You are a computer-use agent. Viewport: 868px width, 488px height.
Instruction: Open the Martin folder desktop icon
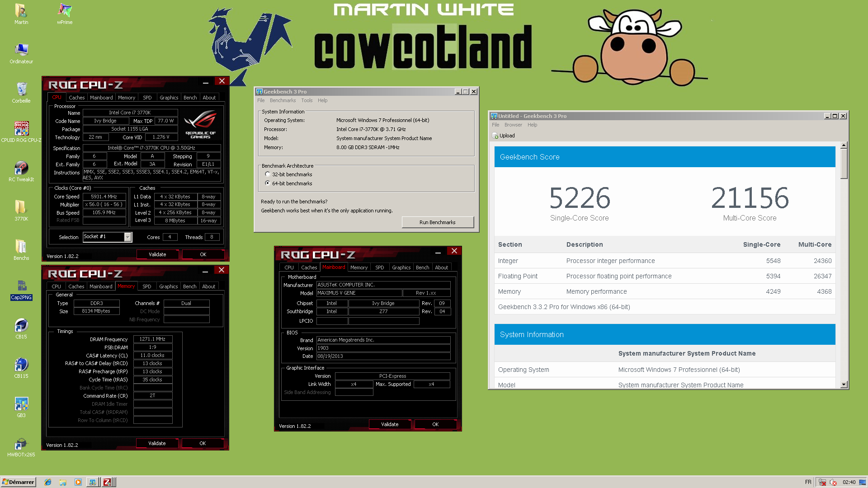tap(21, 14)
